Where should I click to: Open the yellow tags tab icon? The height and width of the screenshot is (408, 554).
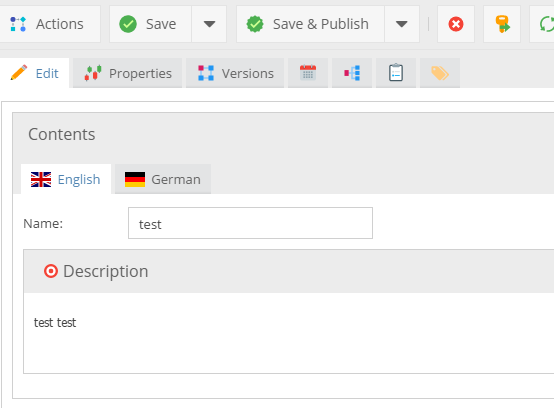(x=440, y=73)
